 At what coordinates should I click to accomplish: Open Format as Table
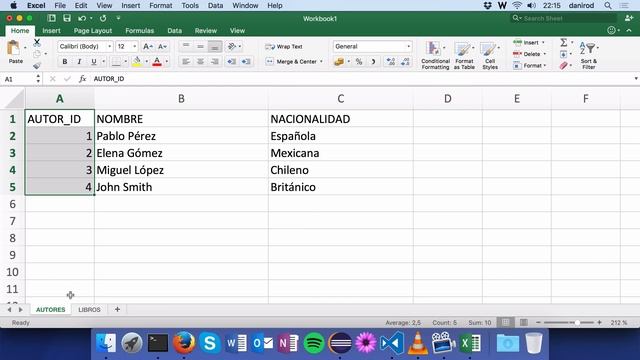coord(464,55)
